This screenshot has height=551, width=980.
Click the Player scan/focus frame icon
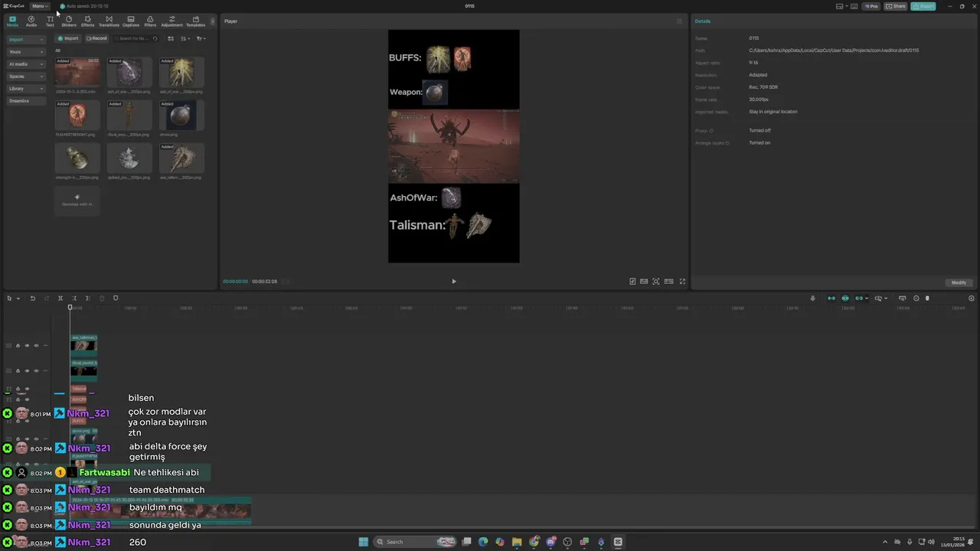(656, 282)
